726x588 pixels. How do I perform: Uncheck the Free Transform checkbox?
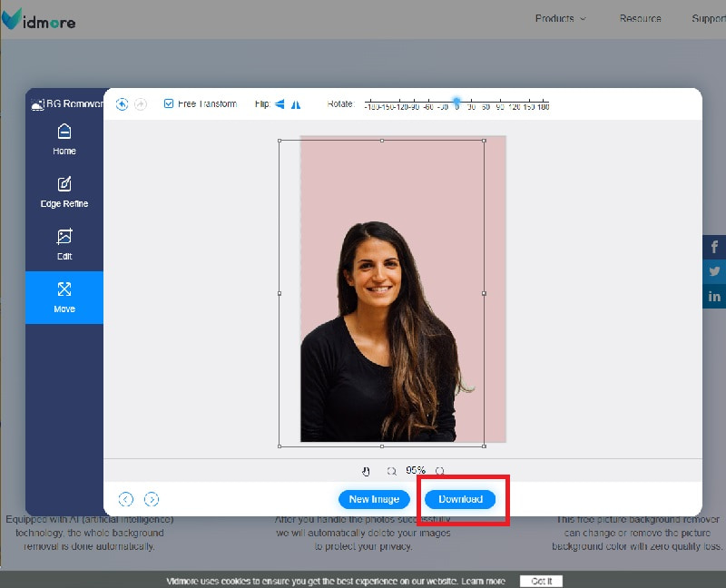click(x=168, y=103)
